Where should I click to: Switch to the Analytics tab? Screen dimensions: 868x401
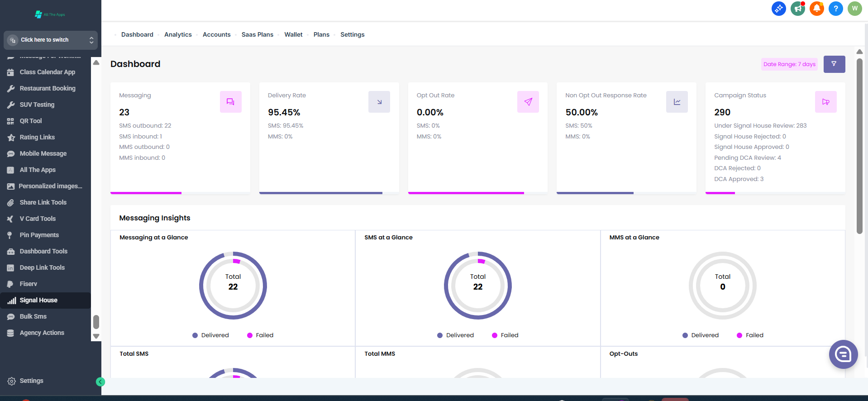click(x=178, y=35)
